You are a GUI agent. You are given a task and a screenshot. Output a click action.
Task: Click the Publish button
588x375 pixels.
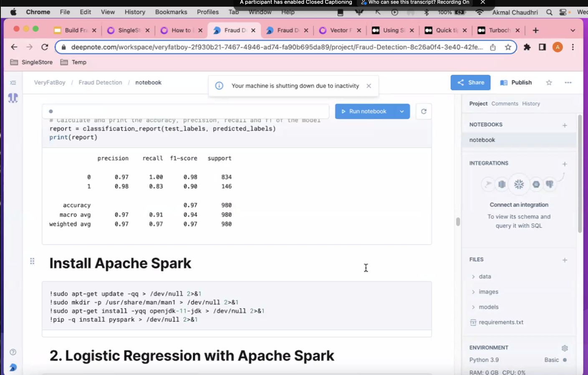click(516, 83)
